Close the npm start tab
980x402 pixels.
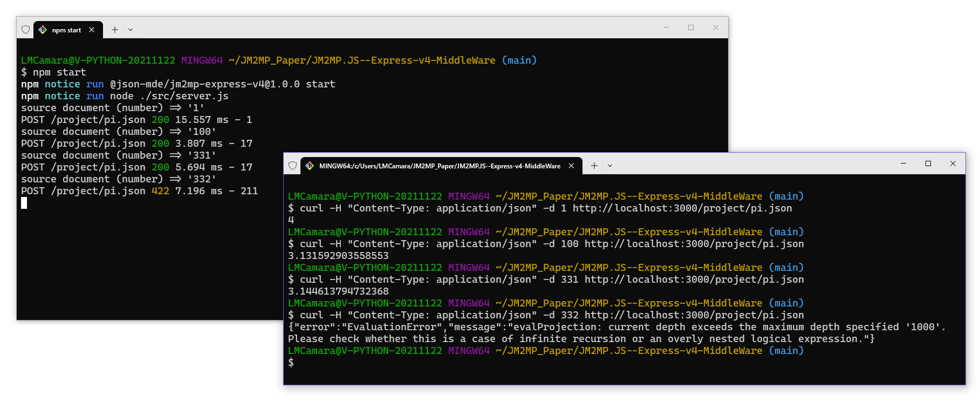(92, 30)
